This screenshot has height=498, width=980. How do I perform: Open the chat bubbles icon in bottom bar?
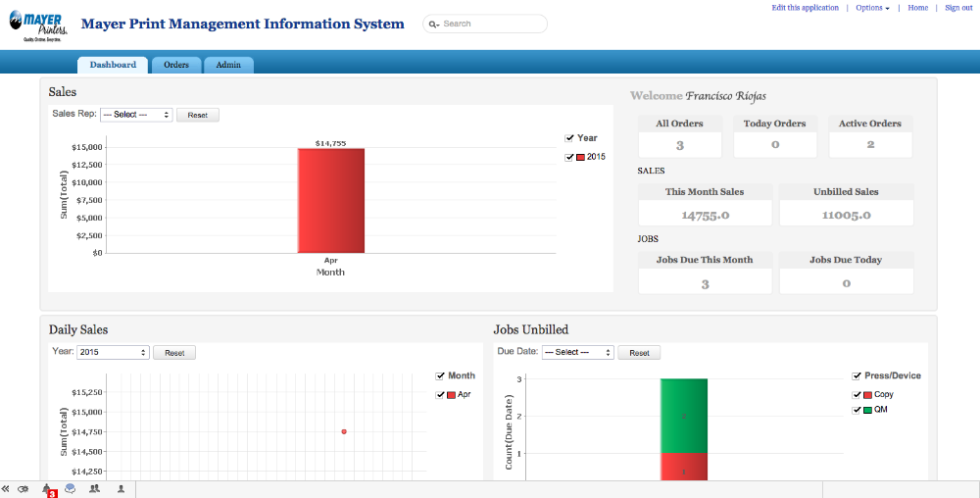(x=70, y=488)
